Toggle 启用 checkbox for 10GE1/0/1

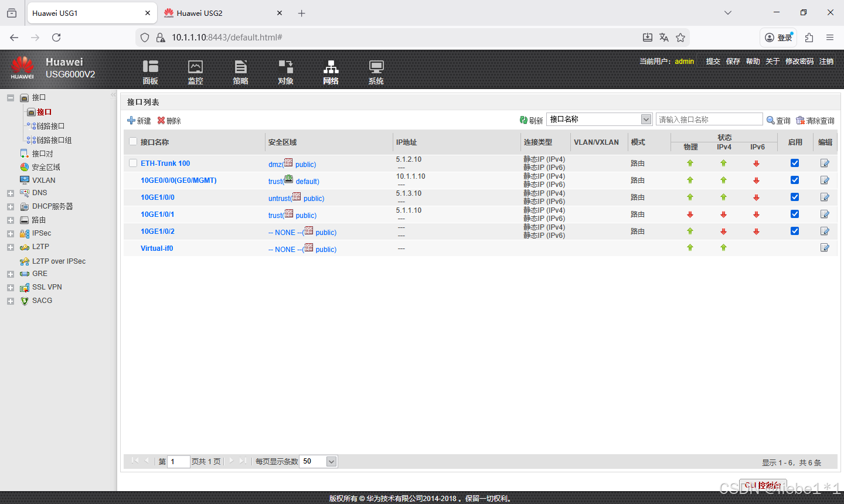[x=795, y=214]
